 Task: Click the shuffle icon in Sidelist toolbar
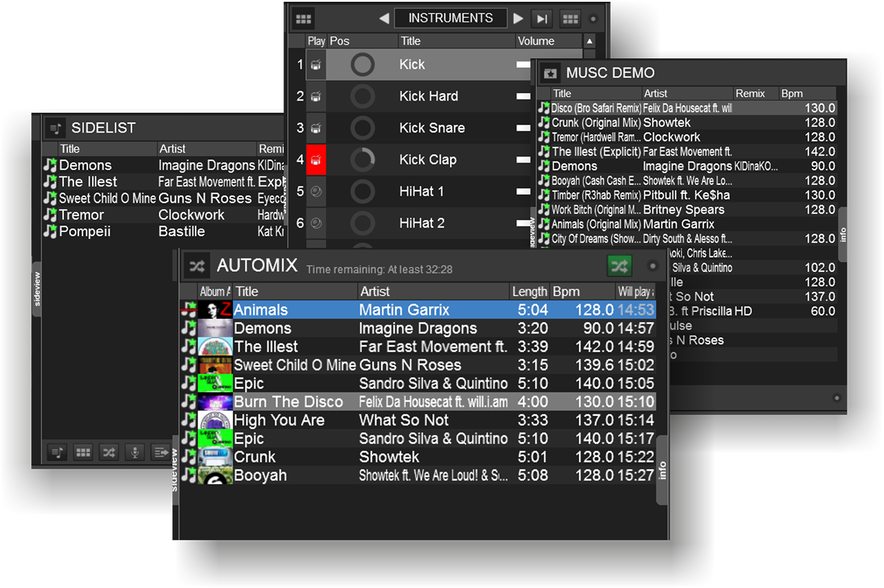click(109, 452)
